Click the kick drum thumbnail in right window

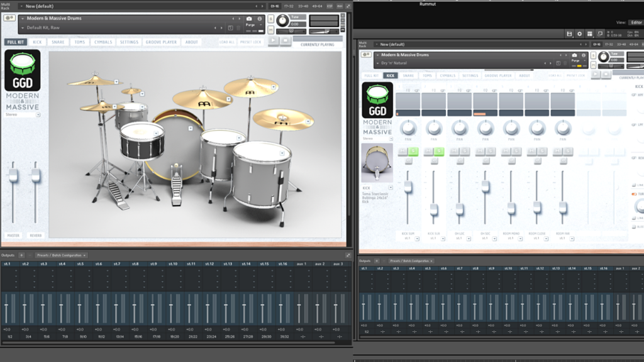(377, 163)
